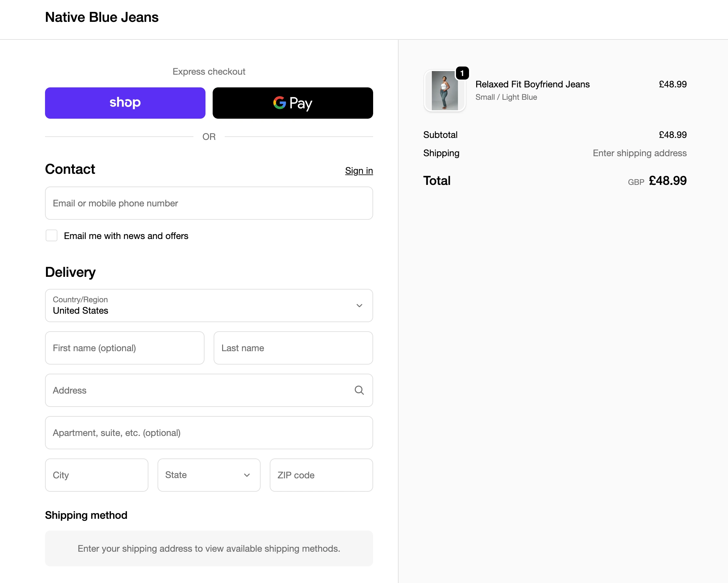Click the Relaxed Fit Boyfriend Jeans product name

point(532,84)
